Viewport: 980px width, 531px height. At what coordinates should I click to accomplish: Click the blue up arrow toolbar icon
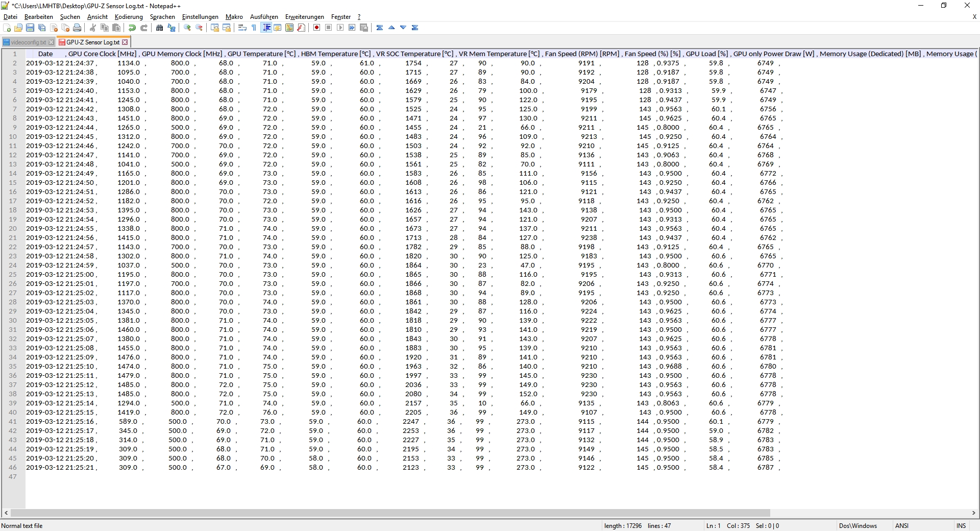pyautogui.click(x=391, y=28)
